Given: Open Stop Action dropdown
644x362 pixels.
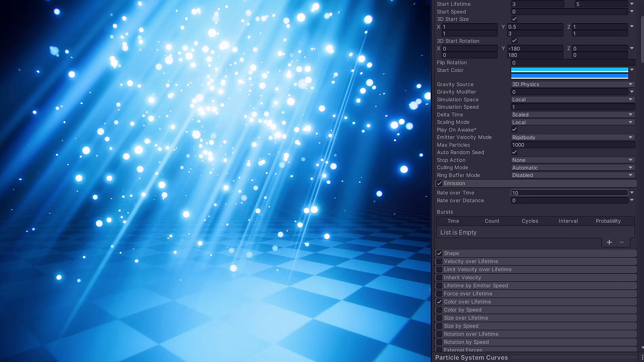Looking at the screenshot, I should click(x=573, y=160).
